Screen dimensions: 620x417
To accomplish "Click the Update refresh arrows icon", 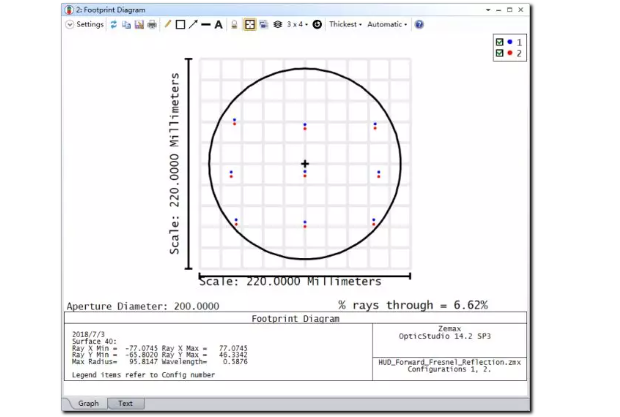I will tap(114, 25).
